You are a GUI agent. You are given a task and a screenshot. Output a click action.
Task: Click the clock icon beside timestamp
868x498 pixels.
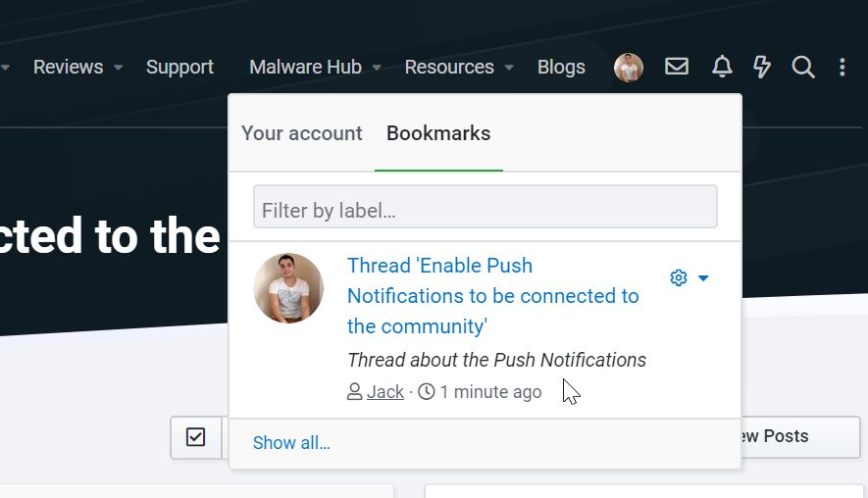click(427, 392)
